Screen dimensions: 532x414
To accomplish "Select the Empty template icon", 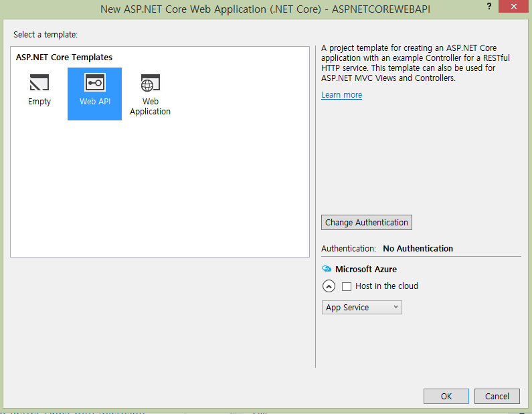I will pyautogui.click(x=39, y=82).
